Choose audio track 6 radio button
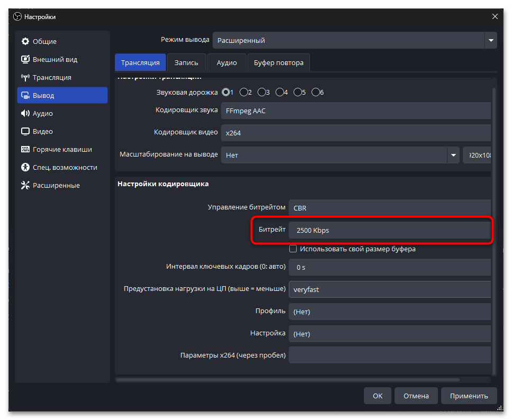 pyautogui.click(x=316, y=92)
